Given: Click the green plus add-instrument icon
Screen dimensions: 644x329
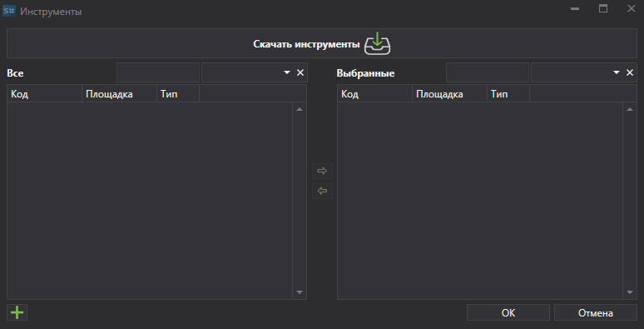Looking at the screenshot, I should [x=17, y=312].
